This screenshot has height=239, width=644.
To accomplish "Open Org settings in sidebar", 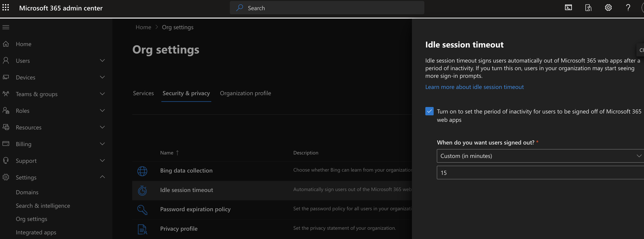I will click(x=31, y=219).
